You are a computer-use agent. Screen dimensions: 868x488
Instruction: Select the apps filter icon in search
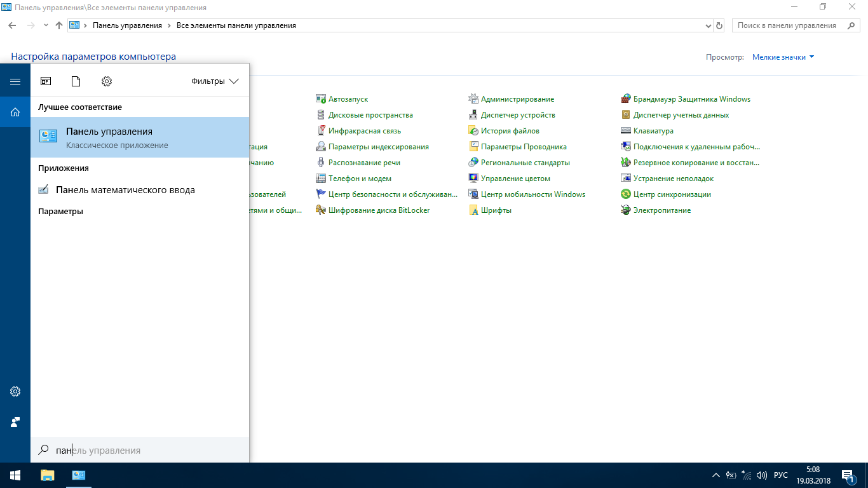click(x=46, y=81)
